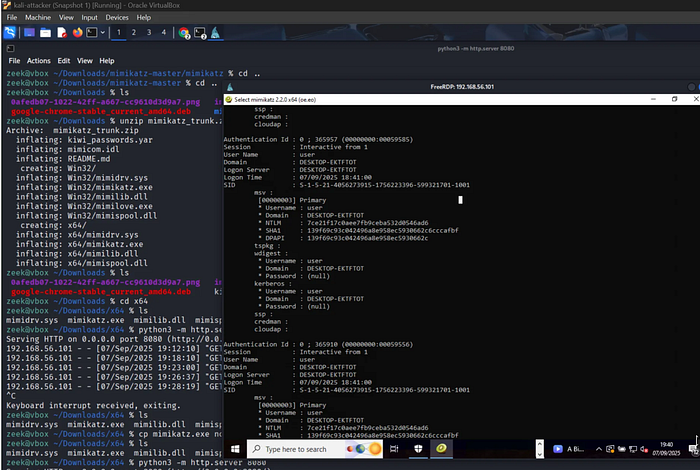Select the FreeRDP window in Kali taskbar
Screen dimensions: 700x470
click(215, 33)
